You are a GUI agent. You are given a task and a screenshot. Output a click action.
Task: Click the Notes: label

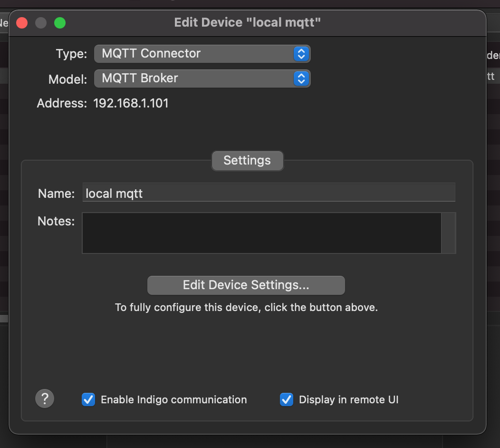56,221
